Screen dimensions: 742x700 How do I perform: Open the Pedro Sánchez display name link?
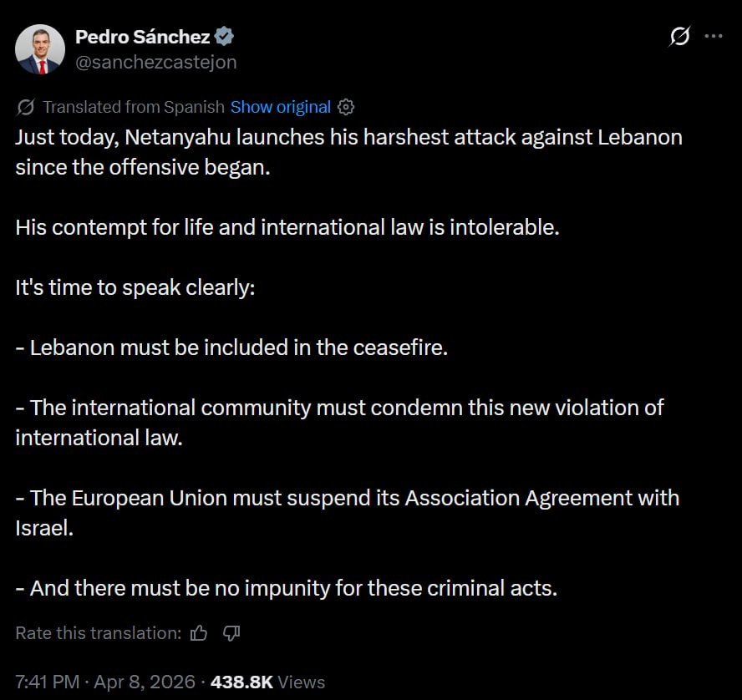[142, 37]
